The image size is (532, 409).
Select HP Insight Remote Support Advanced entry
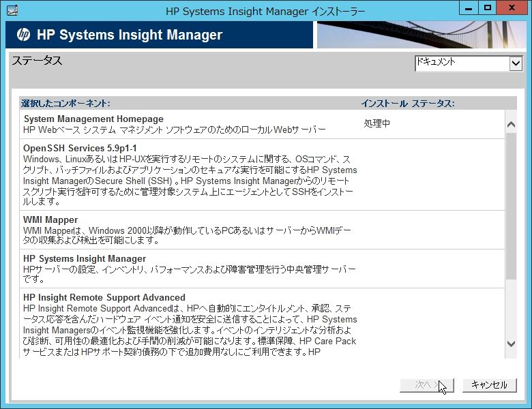tap(262, 324)
